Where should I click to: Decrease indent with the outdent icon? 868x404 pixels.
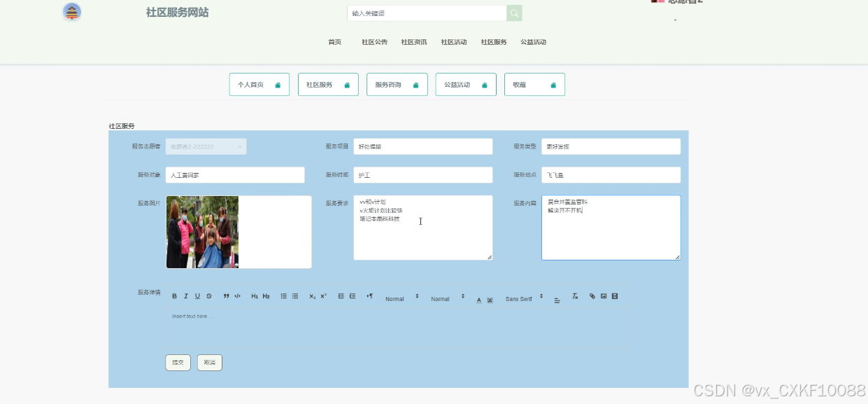point(341,296)
